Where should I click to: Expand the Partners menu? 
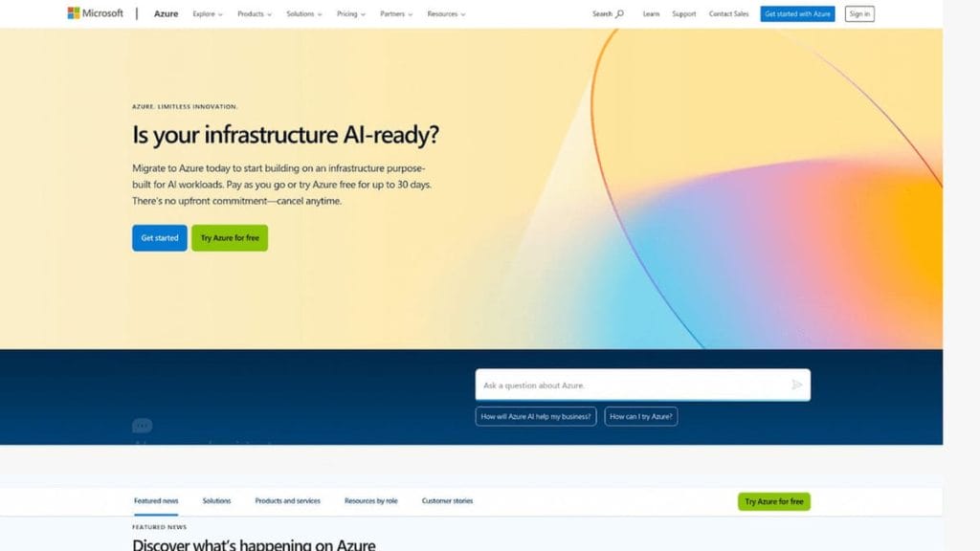click(x=396, y=13)
